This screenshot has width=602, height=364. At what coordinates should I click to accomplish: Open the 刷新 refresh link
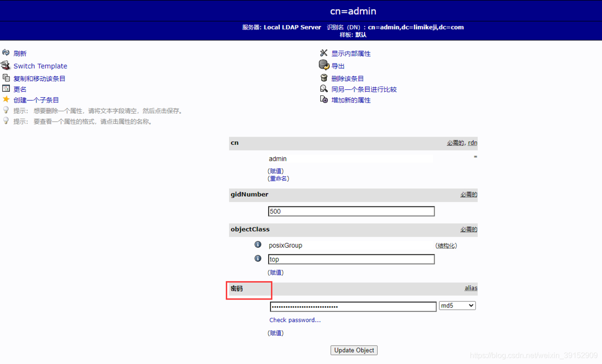20,54
